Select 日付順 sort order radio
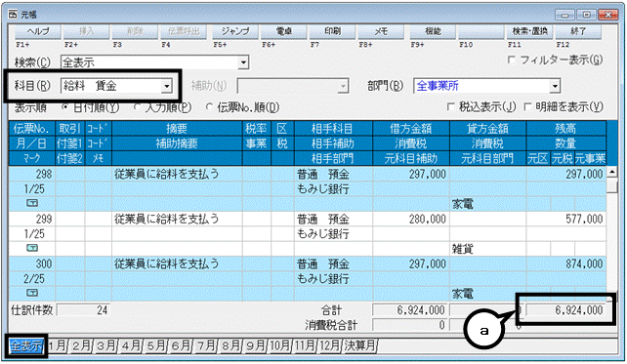 coord(64,107)
